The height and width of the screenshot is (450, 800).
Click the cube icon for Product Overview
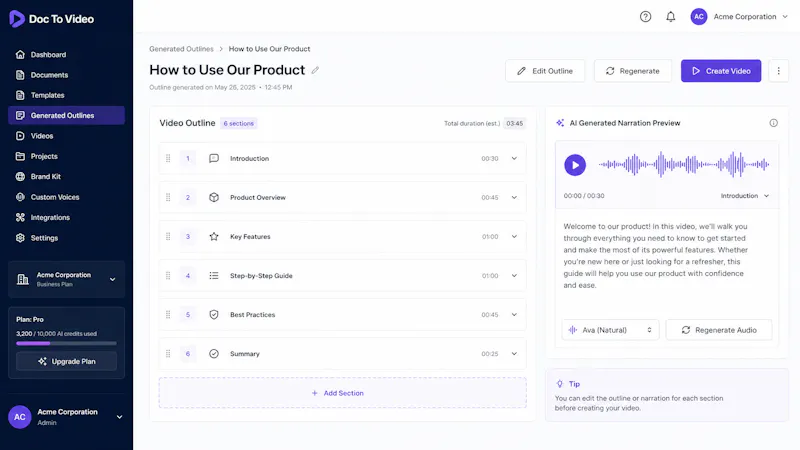tap(214, 197)
